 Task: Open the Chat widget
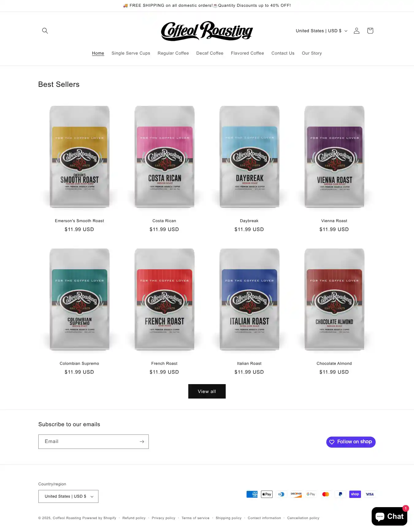389,516
